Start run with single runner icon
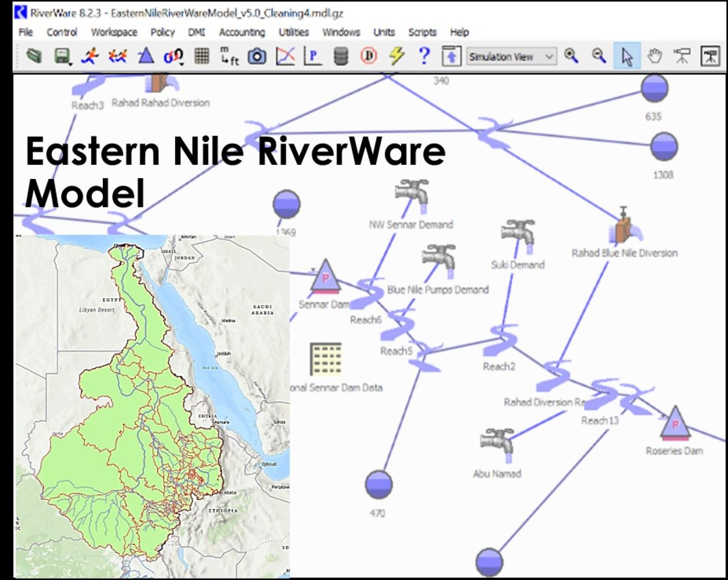Image resolution: width=728 pixels, height=580 pixels. [89, 56]
